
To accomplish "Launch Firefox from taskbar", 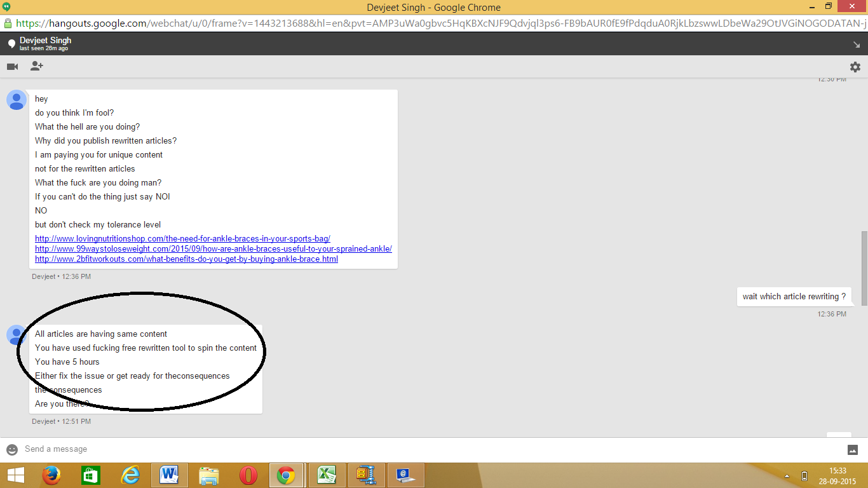I will [x=51, y=475].
